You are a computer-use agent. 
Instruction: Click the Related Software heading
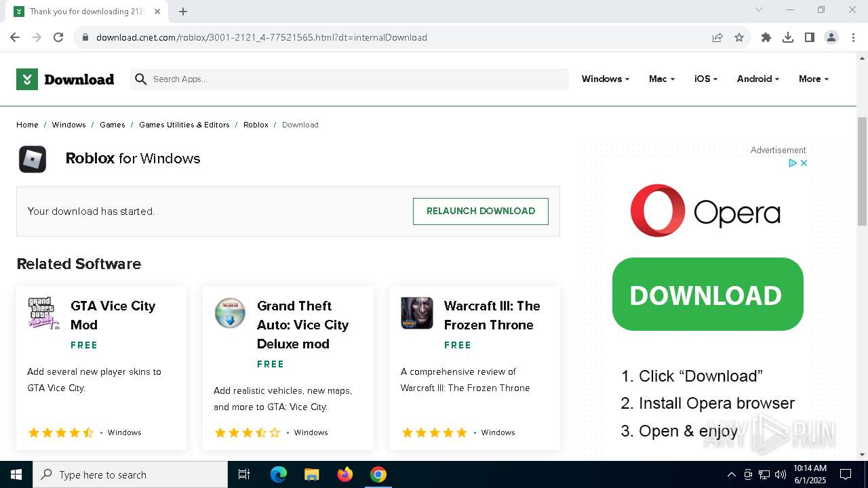click(x=79, y=264)
